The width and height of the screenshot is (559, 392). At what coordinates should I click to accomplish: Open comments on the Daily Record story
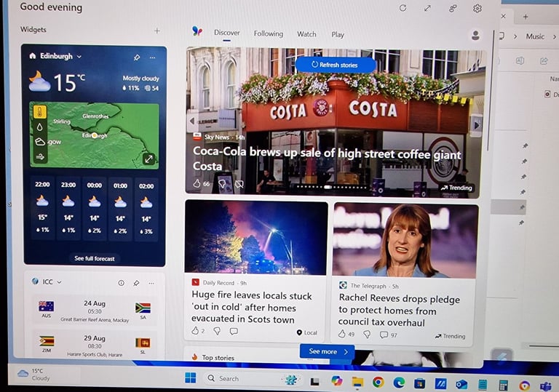(x=234, y=332)
